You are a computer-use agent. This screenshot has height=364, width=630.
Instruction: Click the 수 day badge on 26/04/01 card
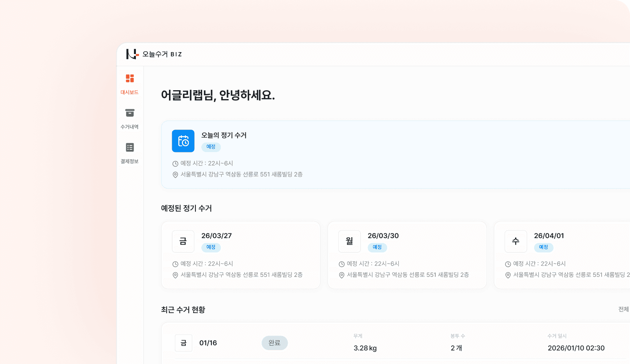[x=516, y=241]
